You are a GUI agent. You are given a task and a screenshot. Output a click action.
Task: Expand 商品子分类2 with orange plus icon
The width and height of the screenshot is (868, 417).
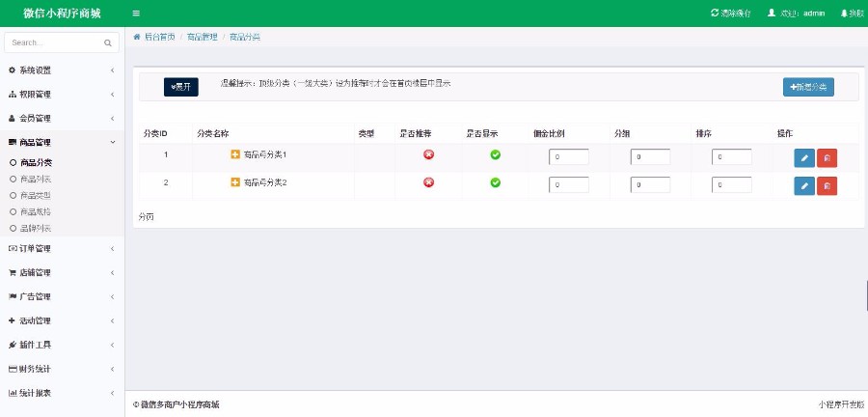[x=235, y=182]
